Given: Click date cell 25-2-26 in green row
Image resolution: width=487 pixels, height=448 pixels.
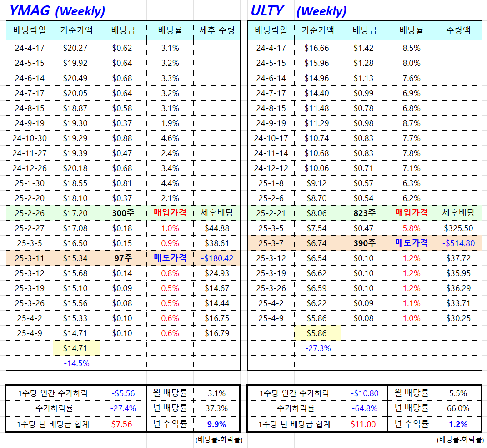Looking at the screenshot, I should tap(30, 213).
